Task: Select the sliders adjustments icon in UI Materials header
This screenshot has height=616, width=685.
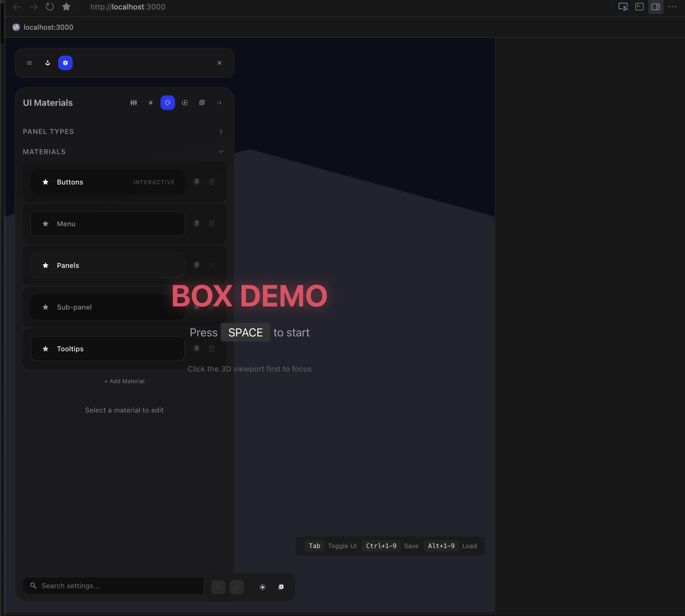Action: click(133, 103)
